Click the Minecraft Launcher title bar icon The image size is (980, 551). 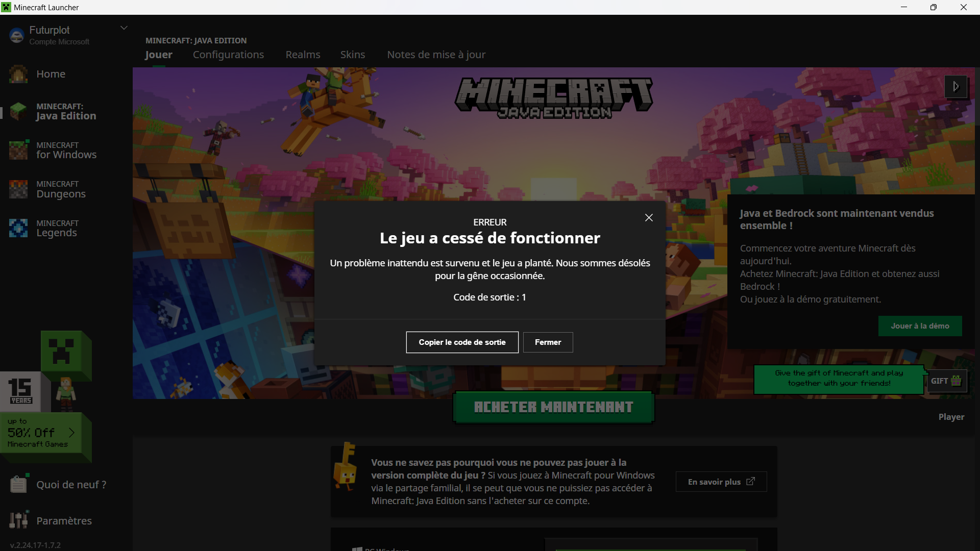(x=6, y=7)
